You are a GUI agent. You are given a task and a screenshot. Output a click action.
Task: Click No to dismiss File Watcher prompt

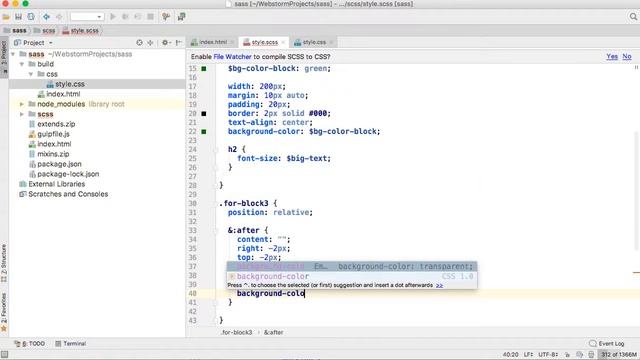click(627, 57)
